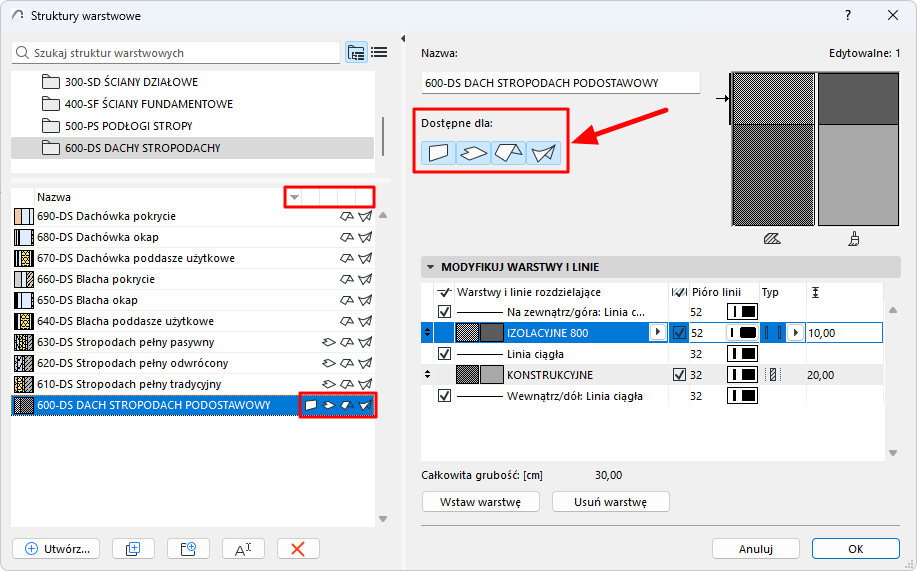917x571 pixels.
Task: Click the rename icon button
Action: point(243,549)
